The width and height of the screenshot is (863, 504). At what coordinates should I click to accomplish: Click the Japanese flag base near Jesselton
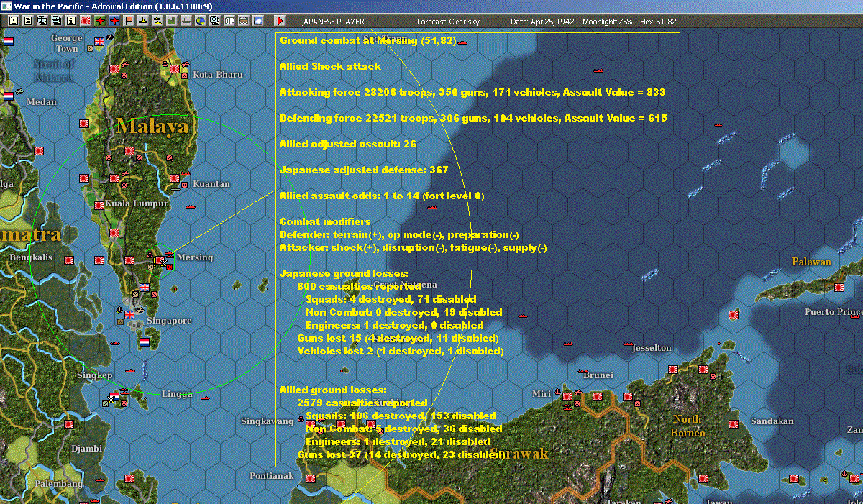pyautogui.click(x=673, y=369)
